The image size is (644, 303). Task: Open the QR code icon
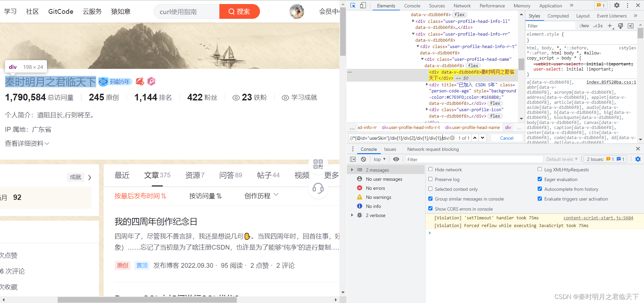tap(318, 164)
